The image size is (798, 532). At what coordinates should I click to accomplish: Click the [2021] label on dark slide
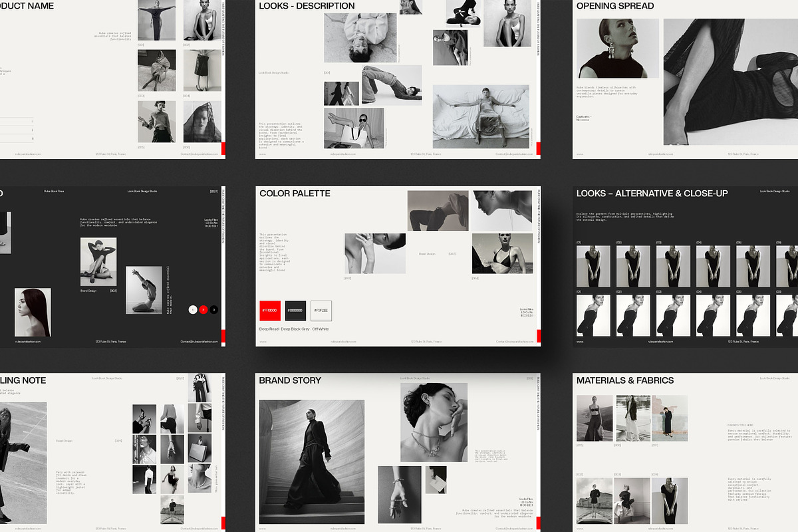213,191
